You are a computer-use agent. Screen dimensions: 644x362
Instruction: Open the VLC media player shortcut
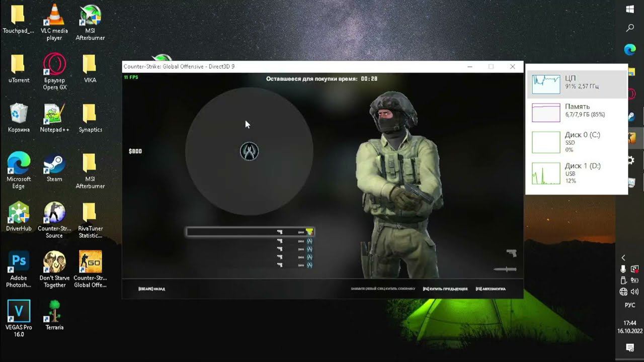tap(54, 23)
